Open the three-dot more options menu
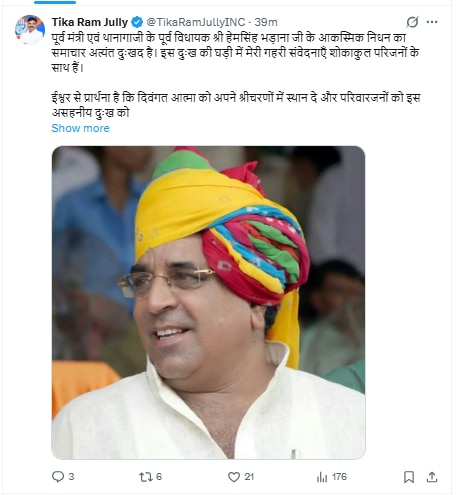Screen dimensions: 456x495 click(x=432, y=22)
